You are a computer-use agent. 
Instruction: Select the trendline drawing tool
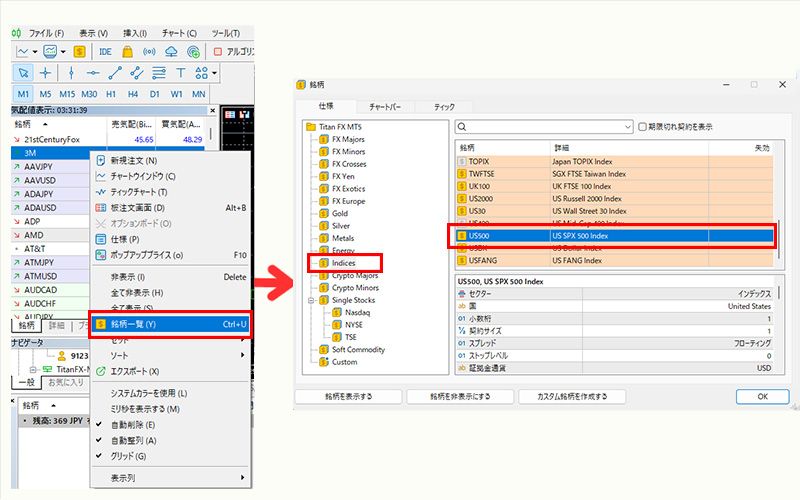115,73
